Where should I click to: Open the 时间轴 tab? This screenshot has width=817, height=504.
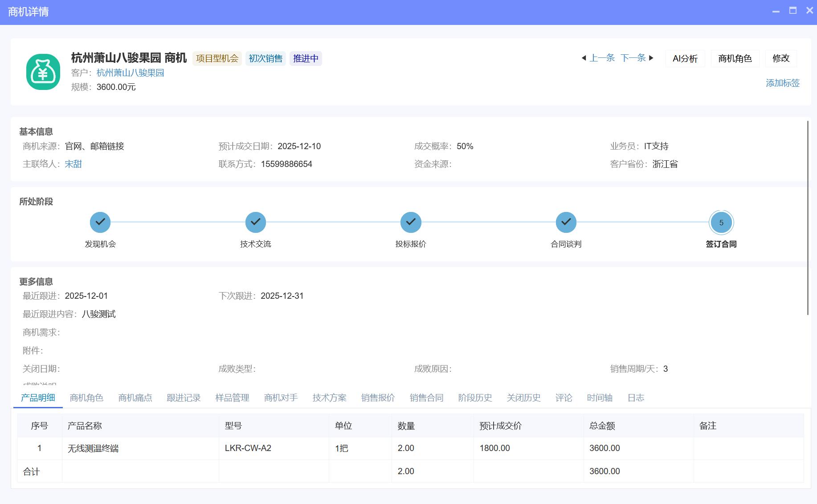(599, 398)
